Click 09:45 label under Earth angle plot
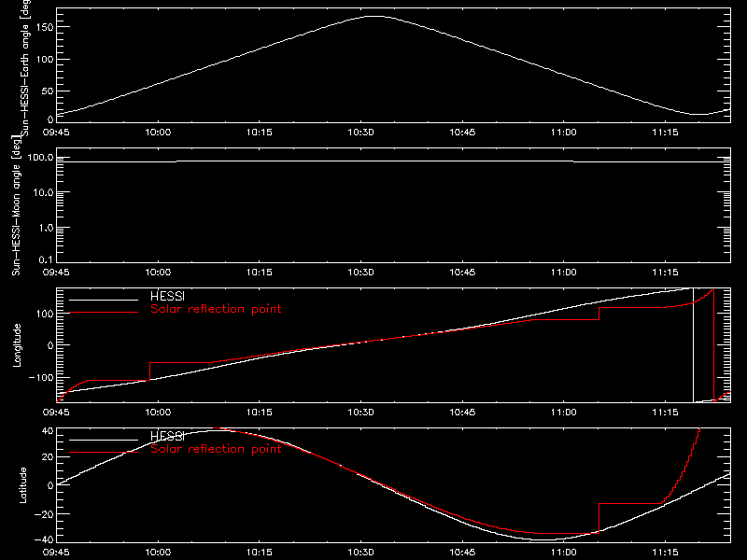This screenshot has height=560, width=747. pyautogui.click(x=56, y=133)
